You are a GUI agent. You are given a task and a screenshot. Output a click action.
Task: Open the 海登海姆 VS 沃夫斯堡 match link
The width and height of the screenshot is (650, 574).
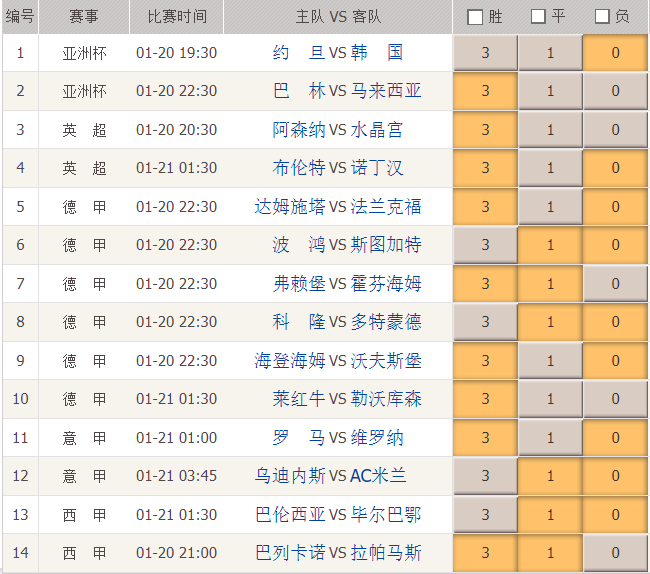[x=338, y=361]
